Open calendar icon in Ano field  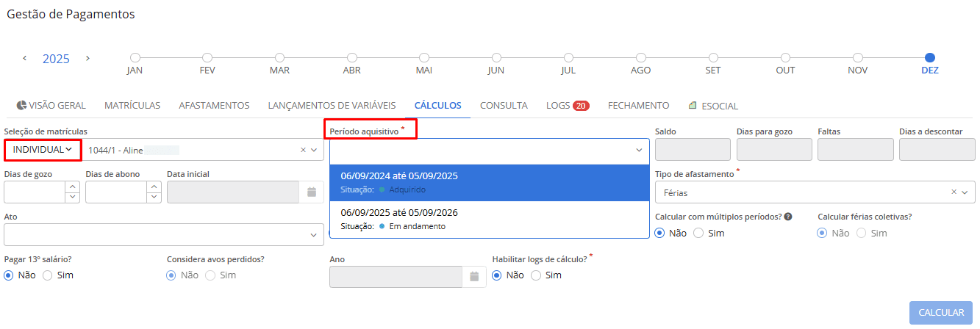(x=474, y=276)
